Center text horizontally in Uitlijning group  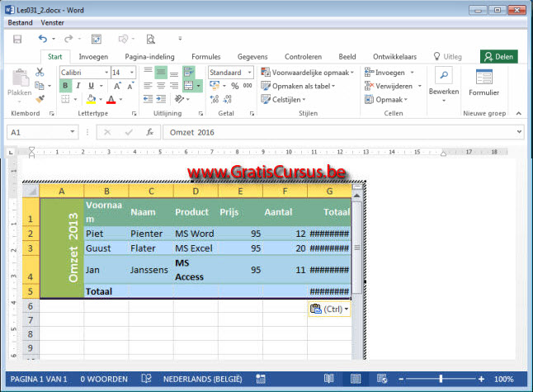click(x=161, y=86)
